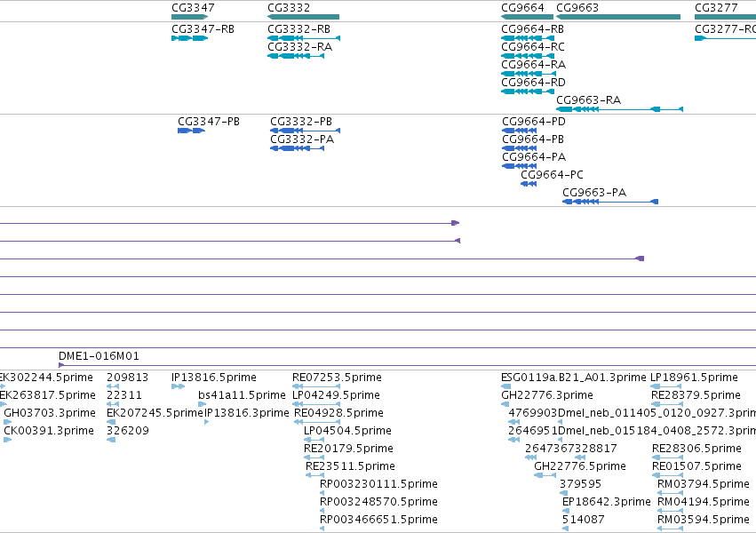Click the CG9664-RA transcript glyph
Viewport: 756px width, 533px height.
click(x=529, y=74)
